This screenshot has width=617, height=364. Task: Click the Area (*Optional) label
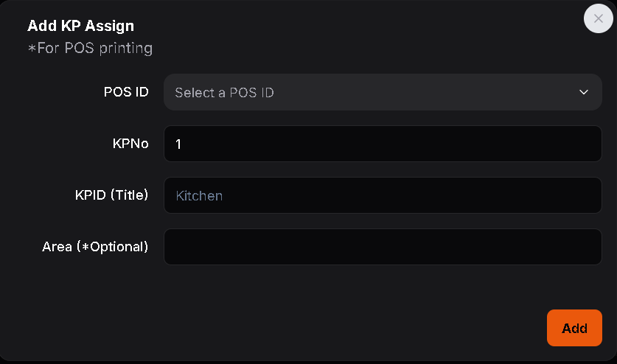95,247
